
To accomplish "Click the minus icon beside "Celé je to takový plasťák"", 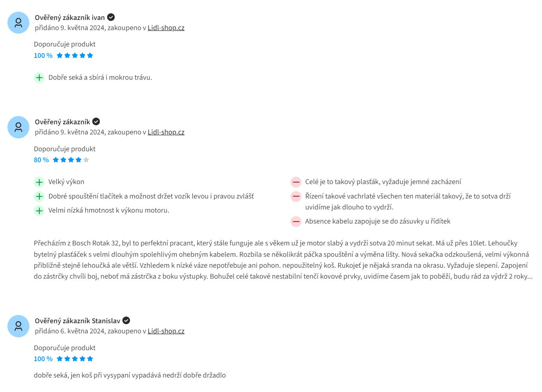I will 296,182.
